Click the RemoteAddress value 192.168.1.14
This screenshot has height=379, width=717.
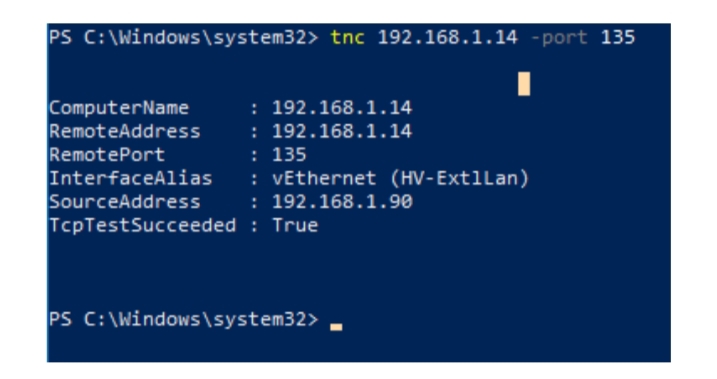coord(342,131)
